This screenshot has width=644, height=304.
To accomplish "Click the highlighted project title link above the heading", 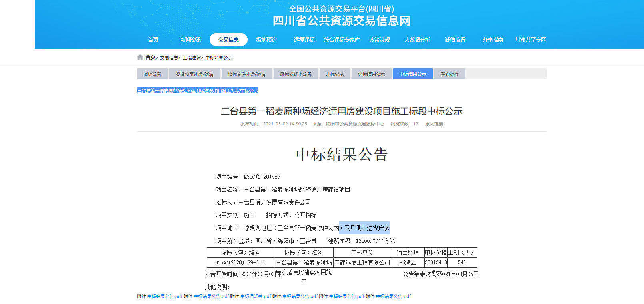I will 198,91.
